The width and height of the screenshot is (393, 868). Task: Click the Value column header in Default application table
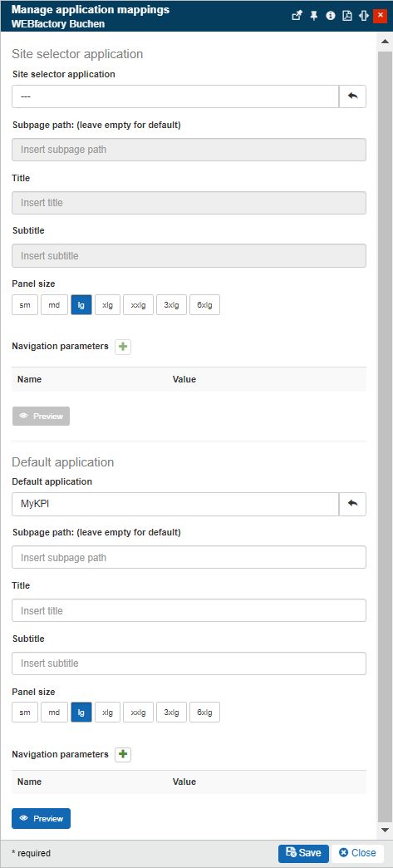(x=184, y=782)
